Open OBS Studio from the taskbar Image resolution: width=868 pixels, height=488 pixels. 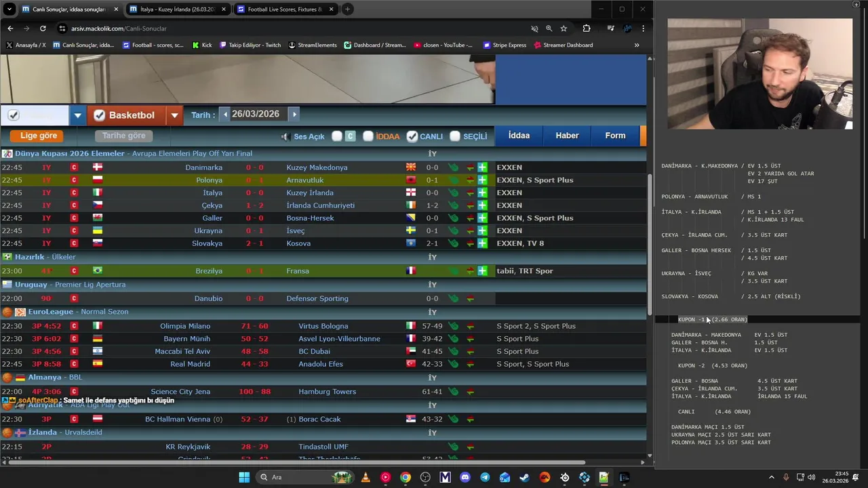coord(425,477)
